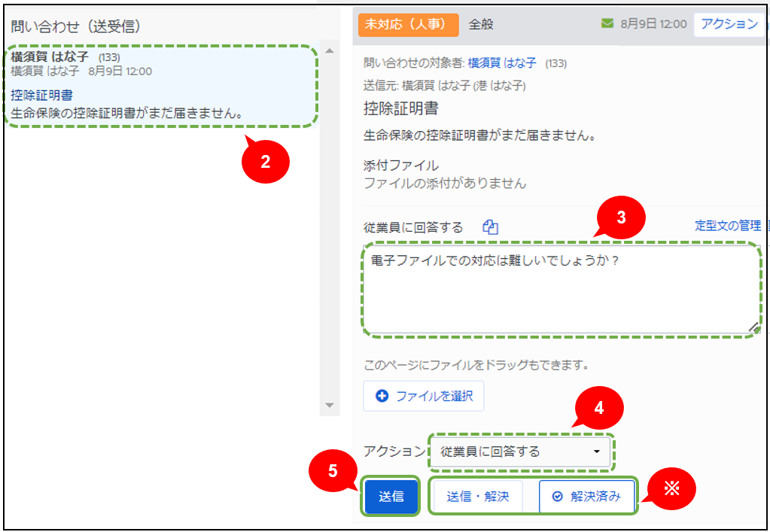Click the green mail envelope icon
Image resolution: width=770 pixels, height=532 pixels.
(x=607, y=23)
